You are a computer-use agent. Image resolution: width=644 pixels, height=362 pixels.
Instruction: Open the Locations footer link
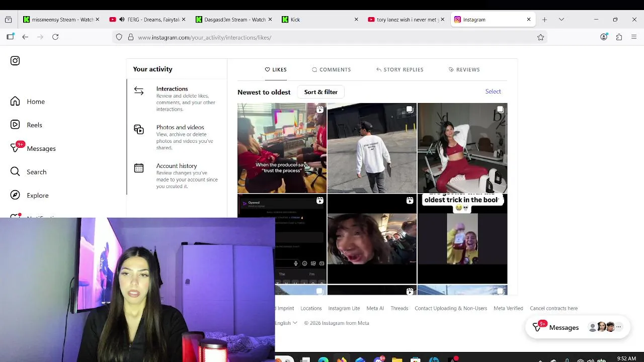(x=311, y=308)
